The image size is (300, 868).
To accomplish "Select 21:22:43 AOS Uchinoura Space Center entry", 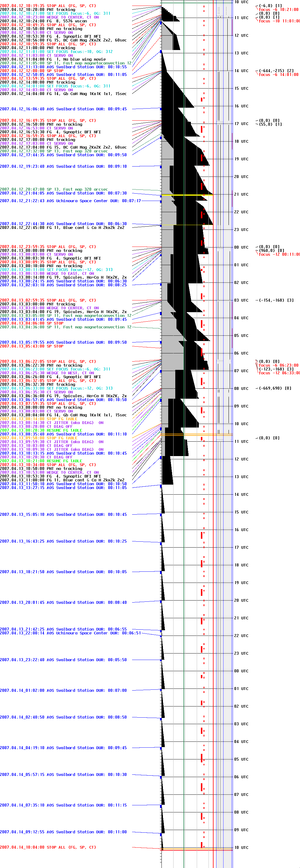I will coord(70,201).
